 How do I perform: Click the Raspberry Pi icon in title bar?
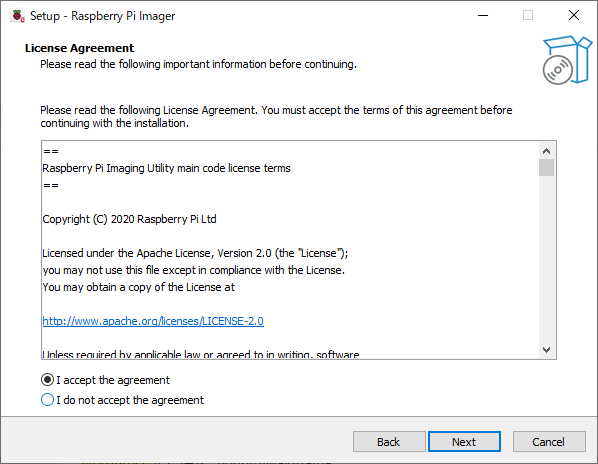click(x=18, y=16)
